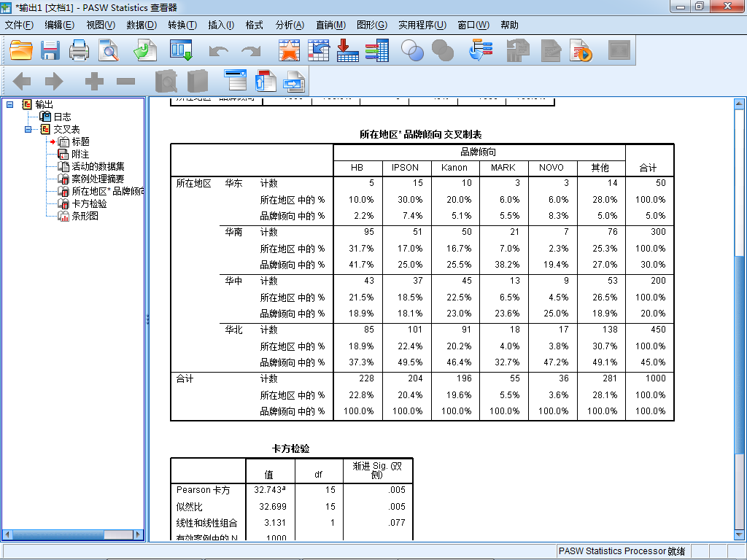Insert title with the red page icon

[x=266, y=80]
